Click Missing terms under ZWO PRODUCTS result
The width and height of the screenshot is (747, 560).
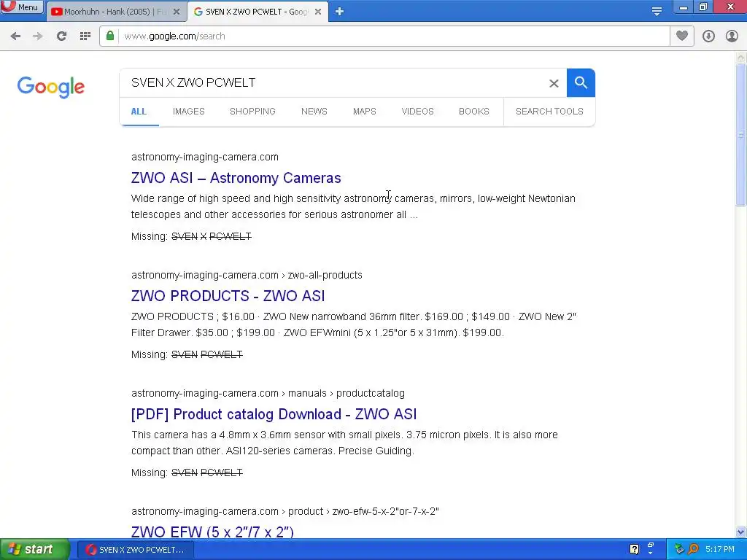coord(206,354)
